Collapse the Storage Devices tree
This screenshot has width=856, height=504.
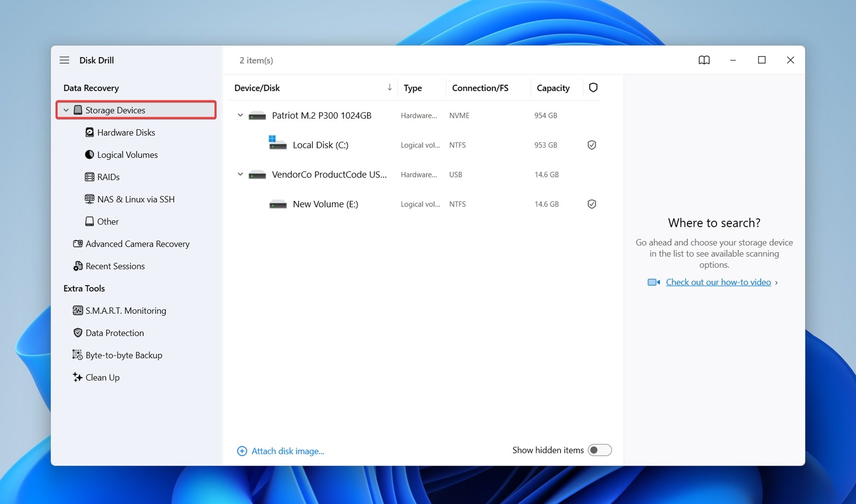[66, 110]
